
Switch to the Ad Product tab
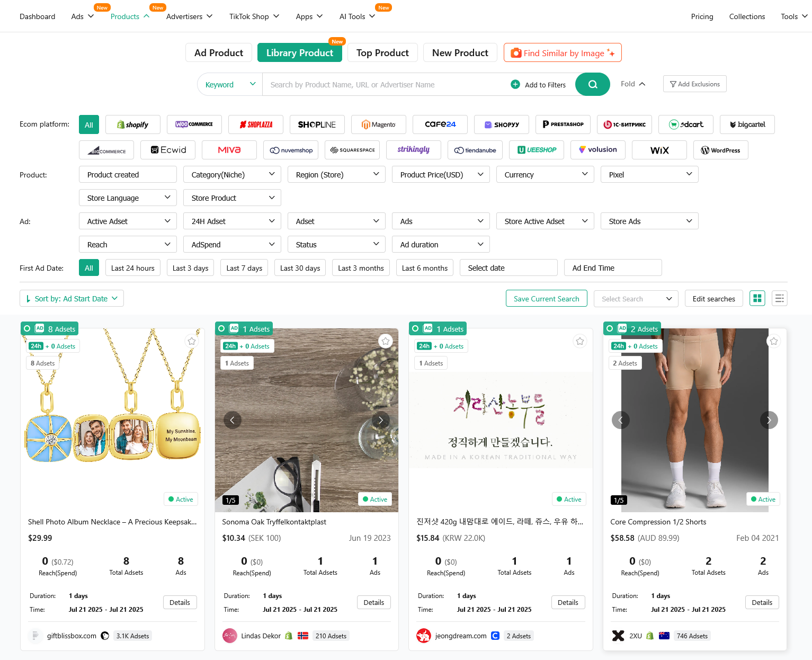click(x=219, y=52)
